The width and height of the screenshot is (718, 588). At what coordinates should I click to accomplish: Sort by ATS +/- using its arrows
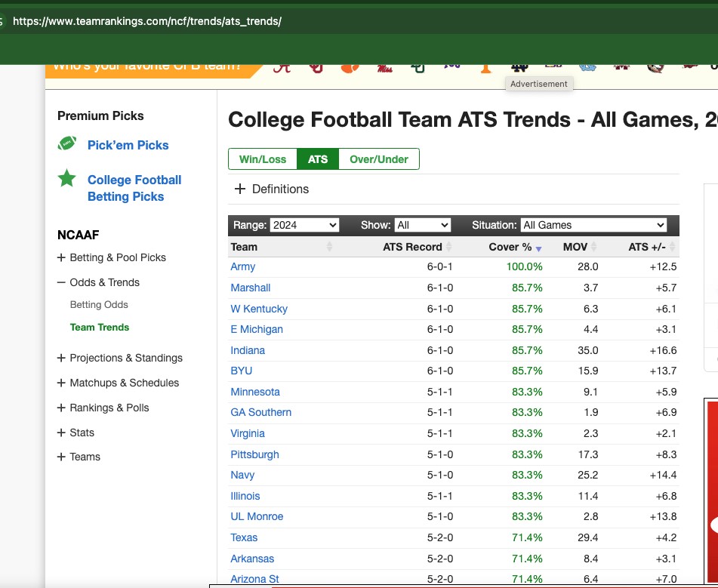pos(673,247)
